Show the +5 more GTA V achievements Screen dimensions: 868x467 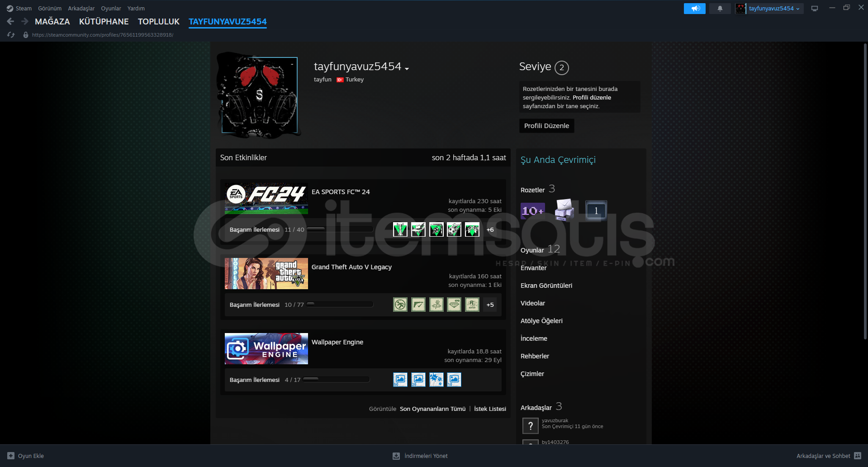click(490, 305)
